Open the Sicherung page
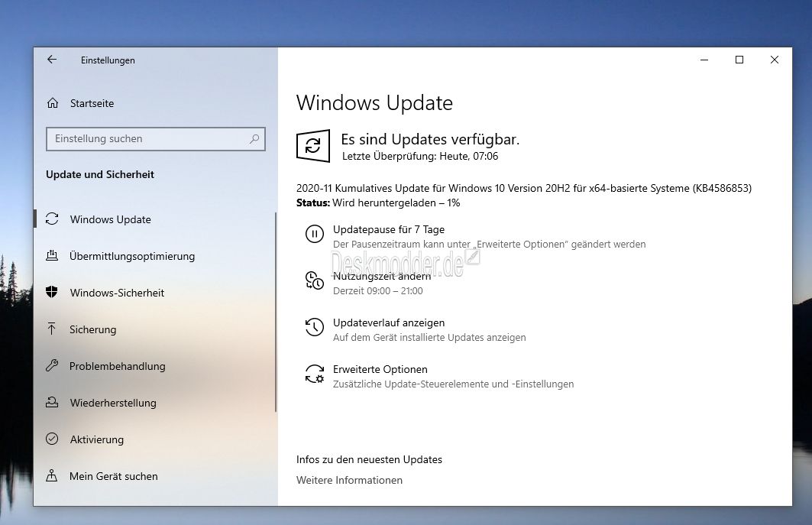 [x=154, y=329]
